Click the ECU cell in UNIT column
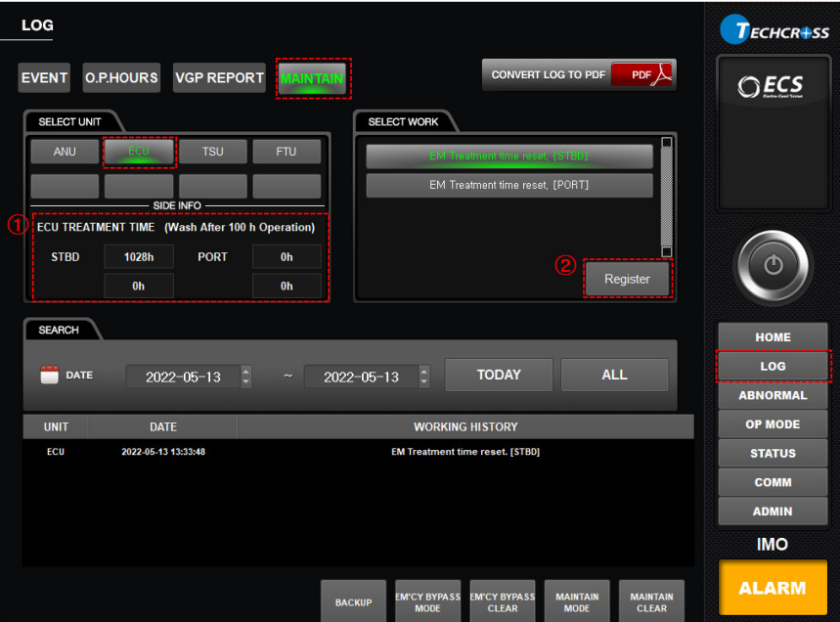 pos(56,452)
